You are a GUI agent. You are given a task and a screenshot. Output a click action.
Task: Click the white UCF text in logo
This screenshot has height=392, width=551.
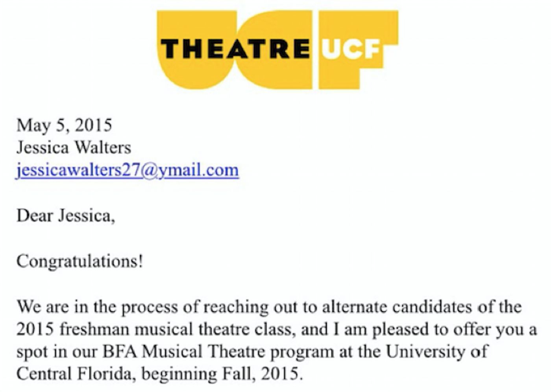click(352, 50)
